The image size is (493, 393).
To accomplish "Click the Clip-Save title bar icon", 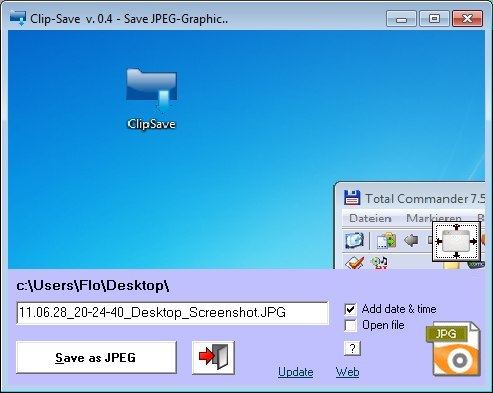I will click(x=18, y=18).
